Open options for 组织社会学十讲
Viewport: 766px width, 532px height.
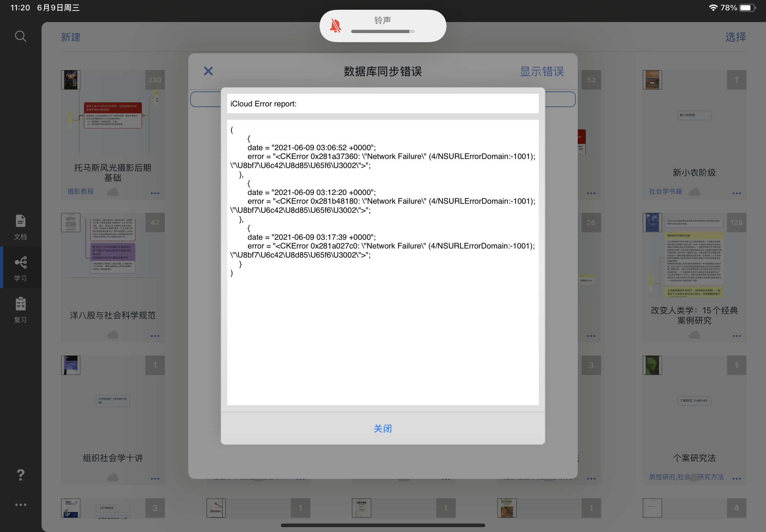coord(155,479)
